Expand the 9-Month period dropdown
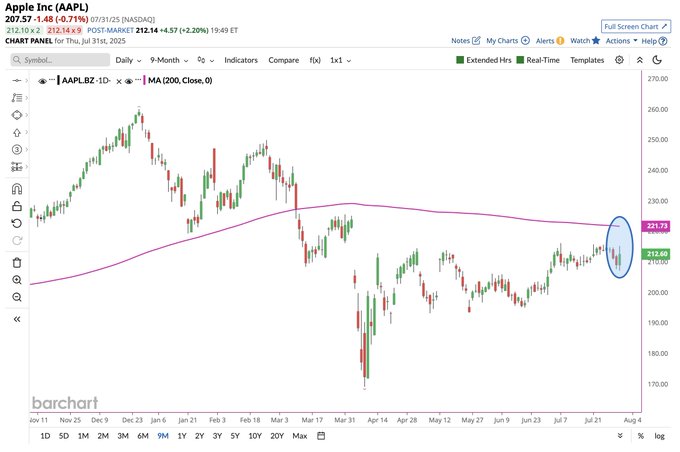This screenshot has height=452, width=680. pos(169,60)
